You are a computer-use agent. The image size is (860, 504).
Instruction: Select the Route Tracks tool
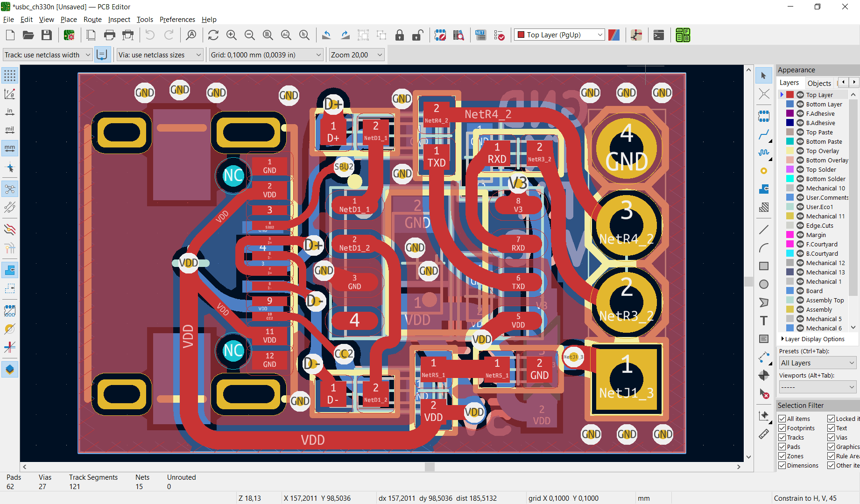(x=764, y=135)
